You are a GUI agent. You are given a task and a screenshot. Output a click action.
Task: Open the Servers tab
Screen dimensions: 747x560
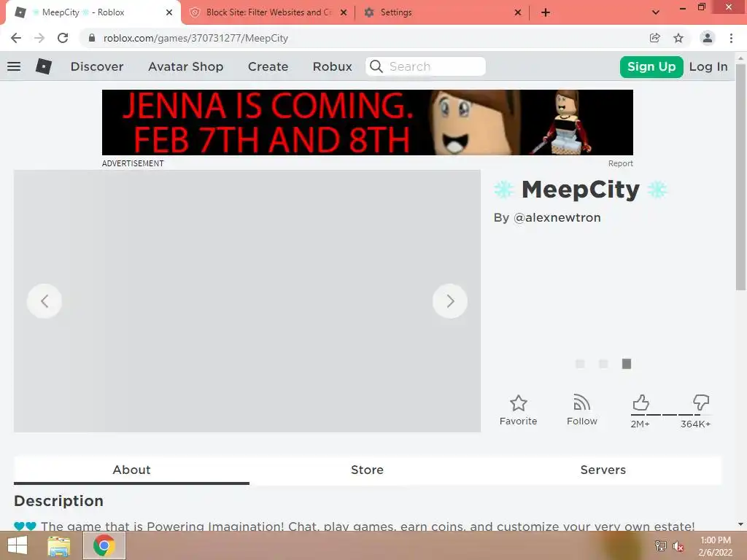pyautogui.click(x=603, y=470)
